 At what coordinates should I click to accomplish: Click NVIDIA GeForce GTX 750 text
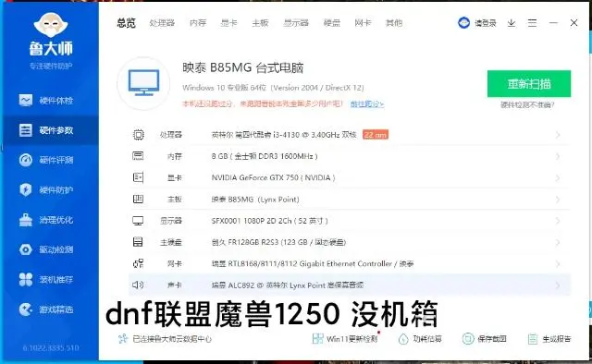(x=273, y=177)
